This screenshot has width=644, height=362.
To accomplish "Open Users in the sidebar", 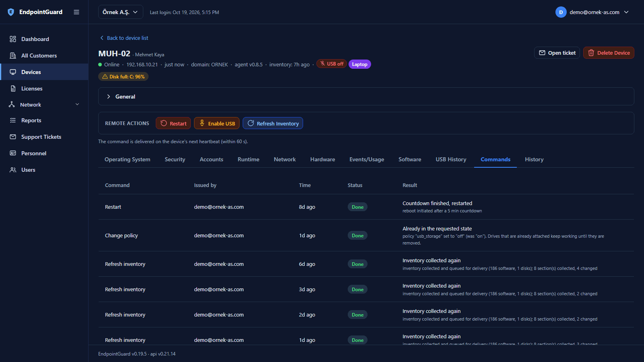I will click(x=44, y=170).
